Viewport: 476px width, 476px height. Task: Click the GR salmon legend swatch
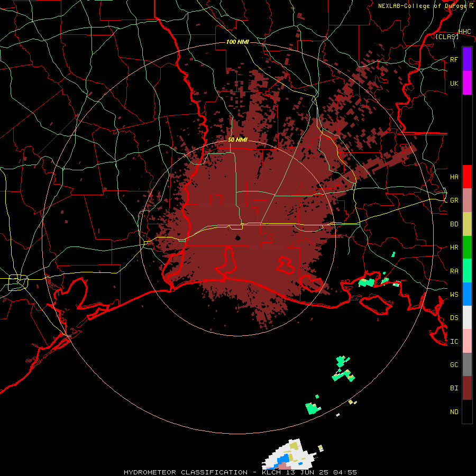tap(467, 200)
